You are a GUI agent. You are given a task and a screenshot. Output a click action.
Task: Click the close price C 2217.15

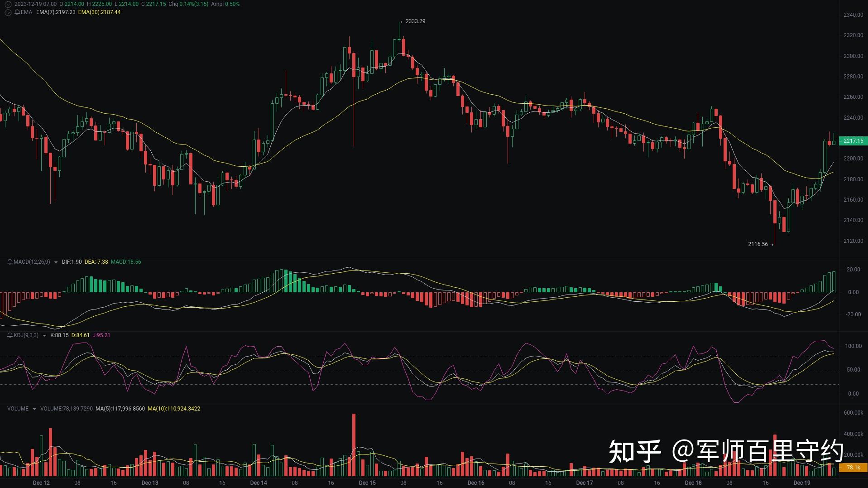(153, 4)
